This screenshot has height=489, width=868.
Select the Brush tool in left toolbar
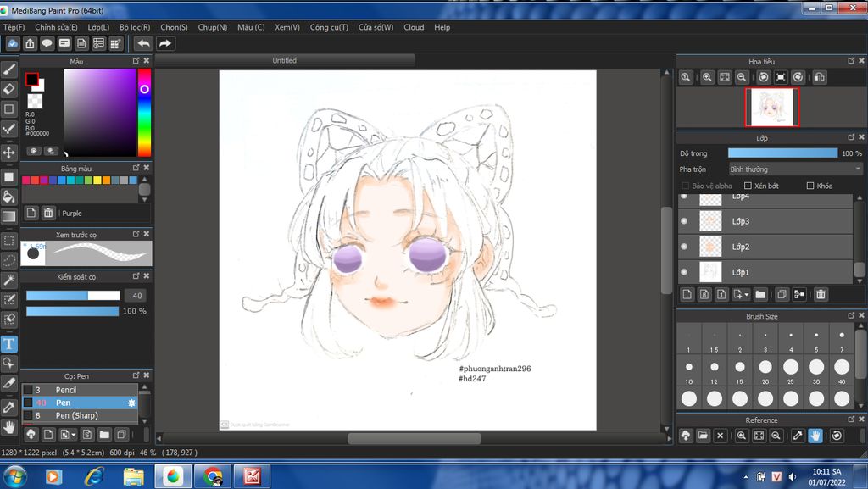pyautogui.click(x=8, y=69)
